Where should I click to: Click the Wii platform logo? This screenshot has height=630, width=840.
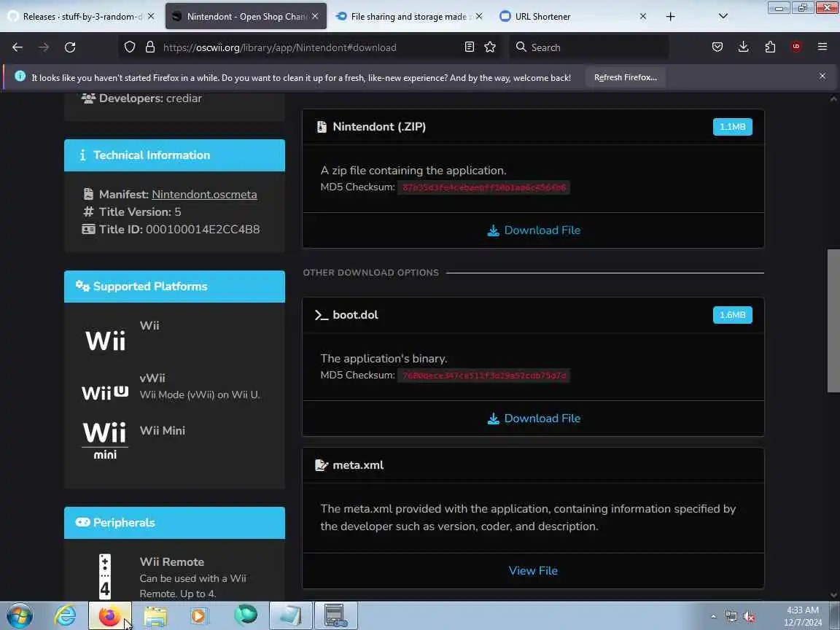pyautogui.click(x=105, y=341)
